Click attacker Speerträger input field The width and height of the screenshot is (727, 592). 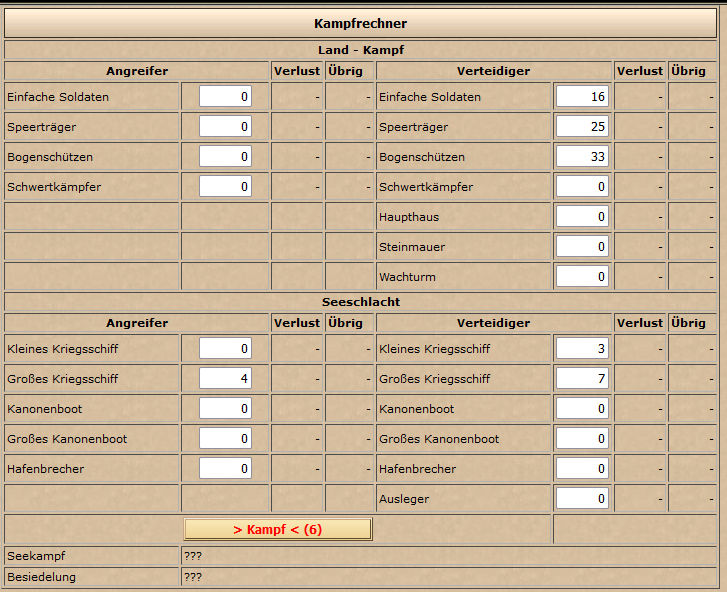[x=225, y=127]
